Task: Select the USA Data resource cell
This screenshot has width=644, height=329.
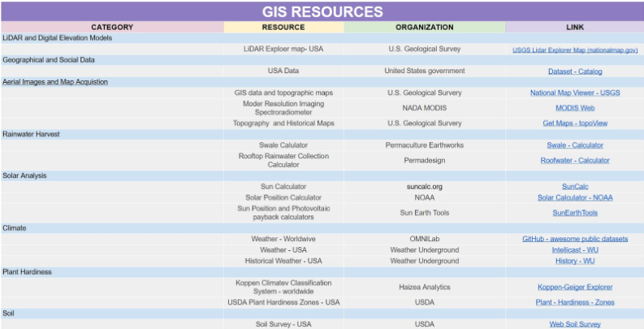Action: pyautogui.click(x=283, y=71)
